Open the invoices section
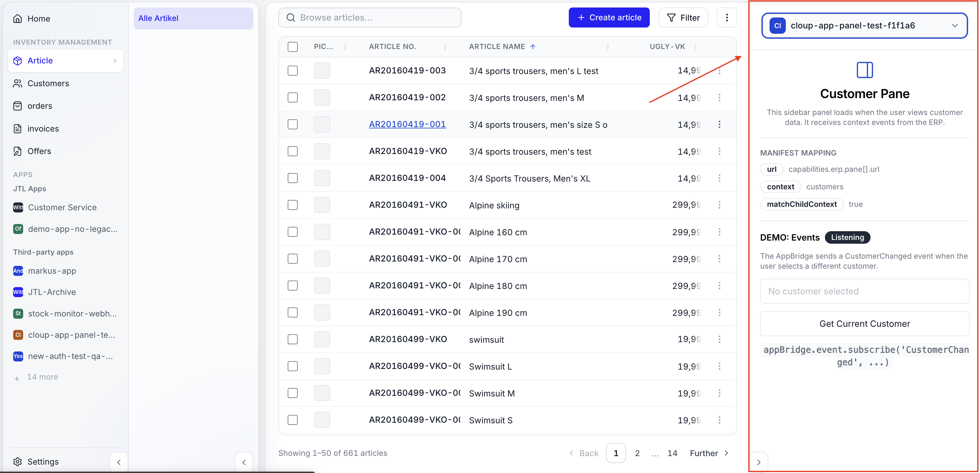The image size is (980, 473). click(x=36, y=128)
